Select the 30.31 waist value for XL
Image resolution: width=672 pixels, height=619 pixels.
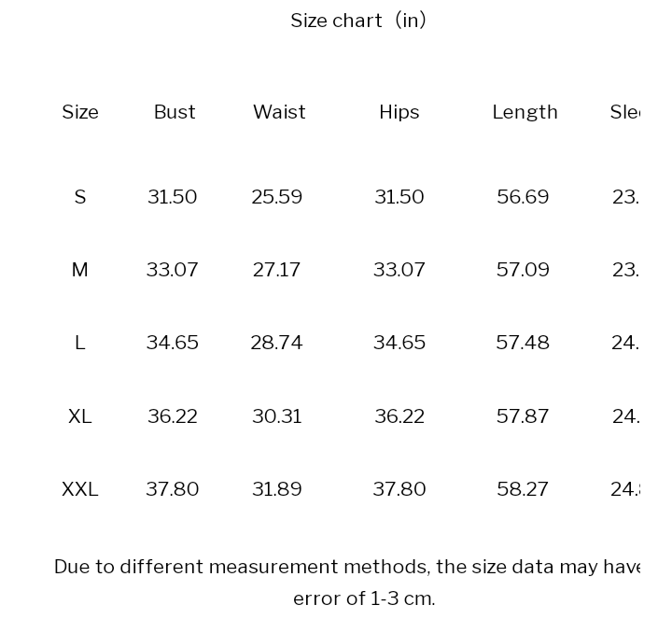click(x=277, y=416)
